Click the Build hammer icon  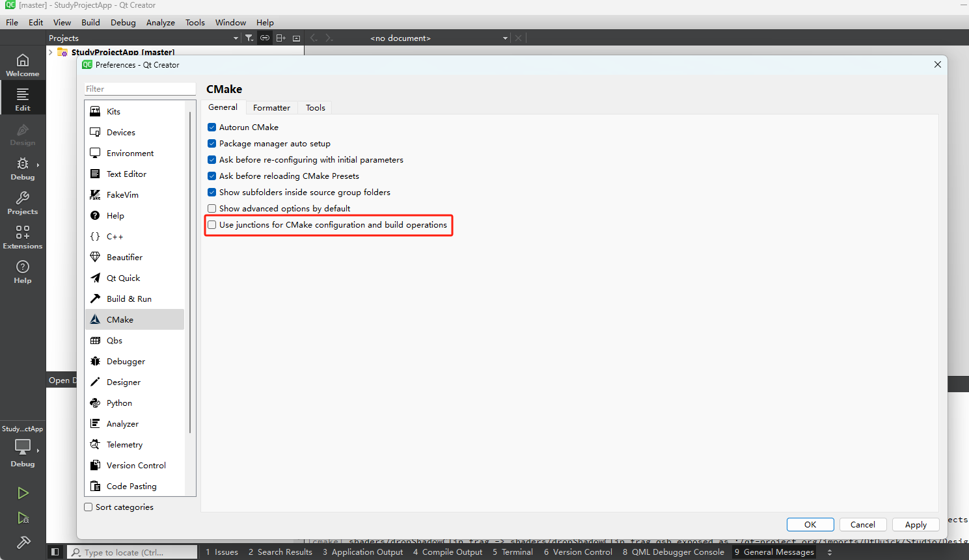pos(23,542)
